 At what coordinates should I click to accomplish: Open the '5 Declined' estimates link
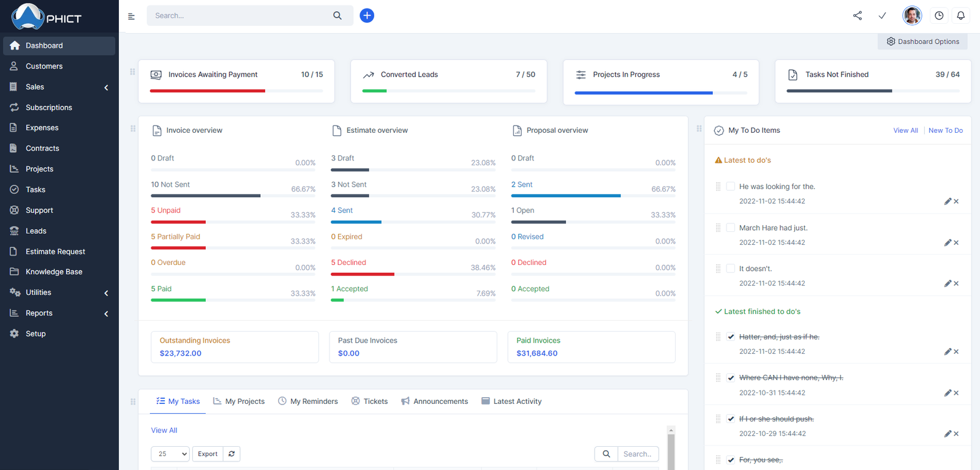349,263
